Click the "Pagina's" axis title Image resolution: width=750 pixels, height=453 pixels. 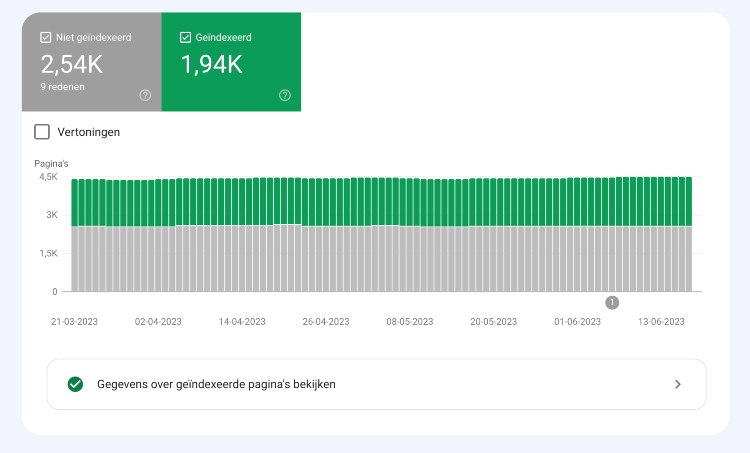click(51, 162)
